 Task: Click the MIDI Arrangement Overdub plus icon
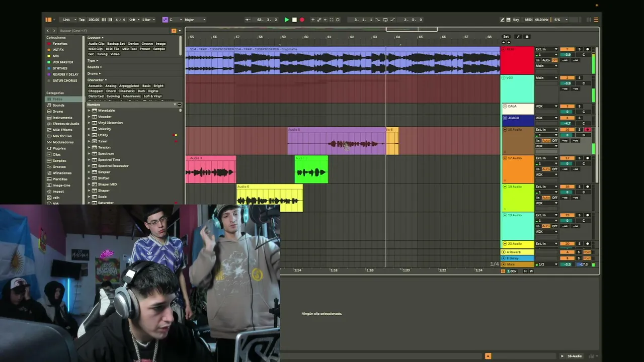point(313,20)
